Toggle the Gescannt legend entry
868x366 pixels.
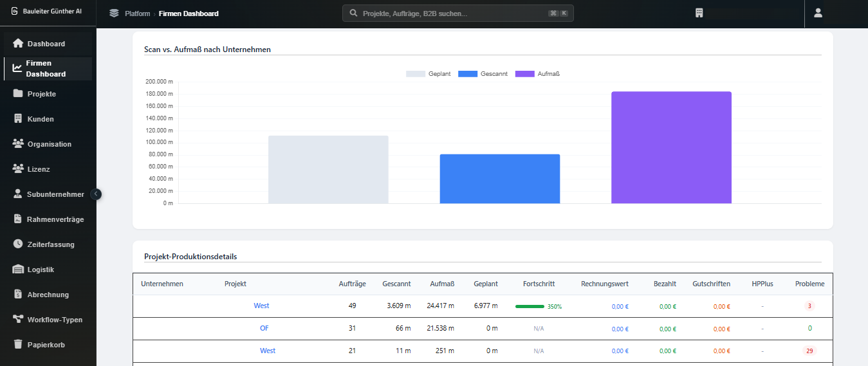483,74
